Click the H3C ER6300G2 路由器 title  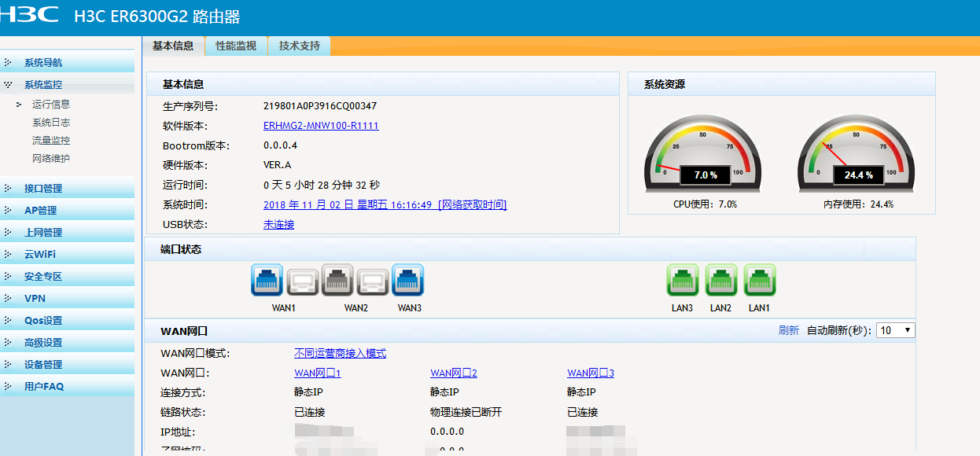point(157,17)
